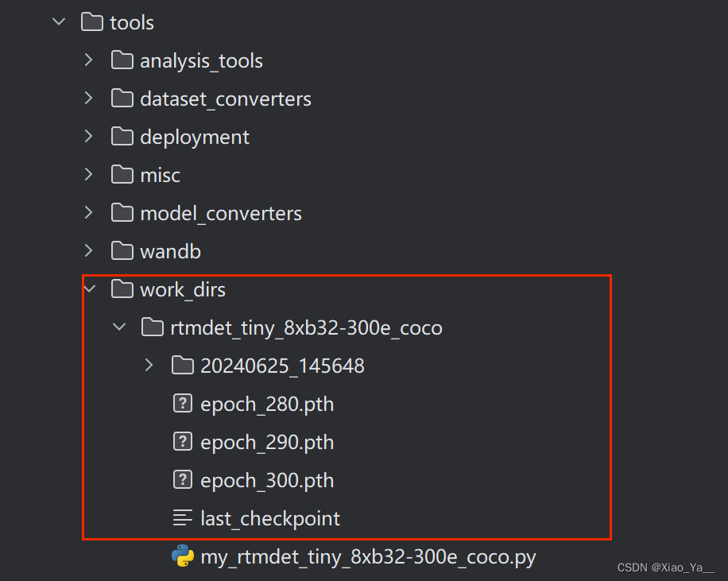Click the epoch_300.pth file type icon
Viewport: 728px width, 581px height.
tap(183, 480)
